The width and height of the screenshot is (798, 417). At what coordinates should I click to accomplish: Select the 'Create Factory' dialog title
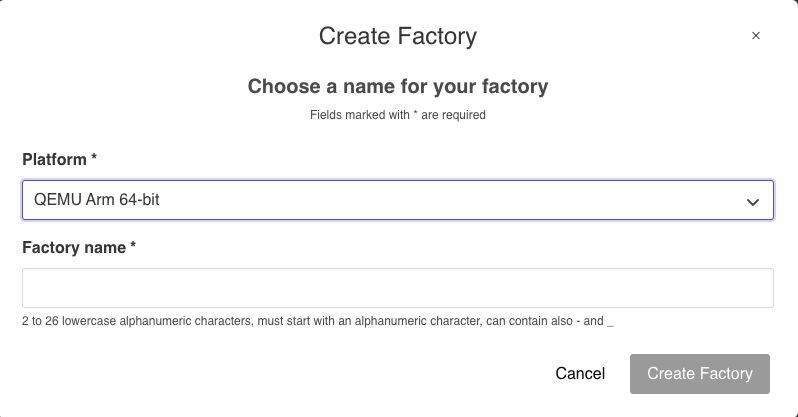click(x=398, y=37)
